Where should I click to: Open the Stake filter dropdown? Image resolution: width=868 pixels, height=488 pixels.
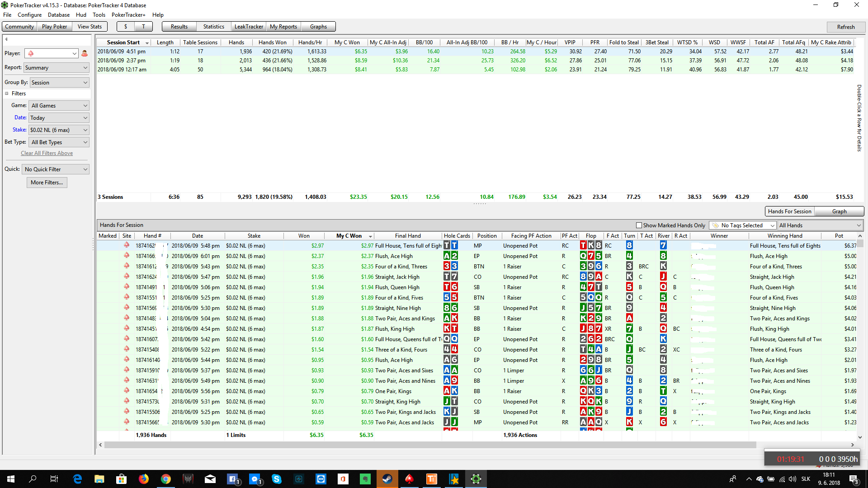coord(59,130)
